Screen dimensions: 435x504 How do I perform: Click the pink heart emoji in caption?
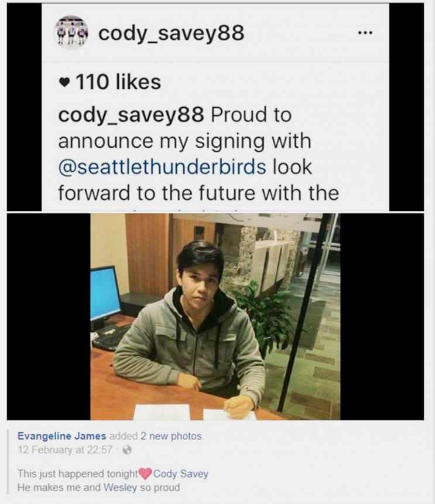click(x=145, y=474)
